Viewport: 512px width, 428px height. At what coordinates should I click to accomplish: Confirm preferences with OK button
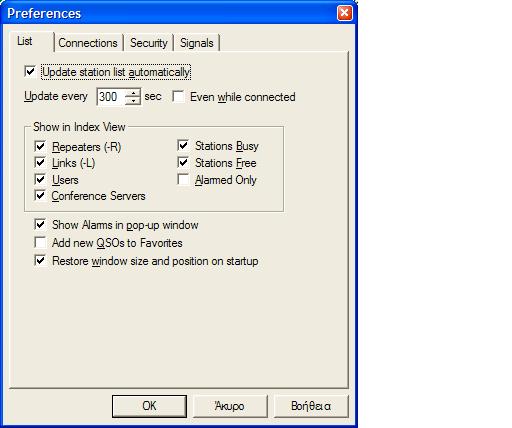(x=149, y=406)
